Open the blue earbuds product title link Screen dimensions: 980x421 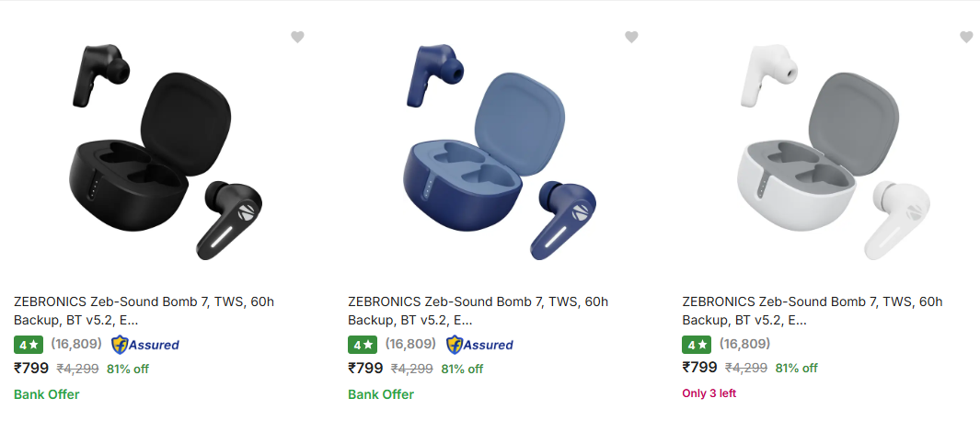pyautogui.click(x=478, y=311)
